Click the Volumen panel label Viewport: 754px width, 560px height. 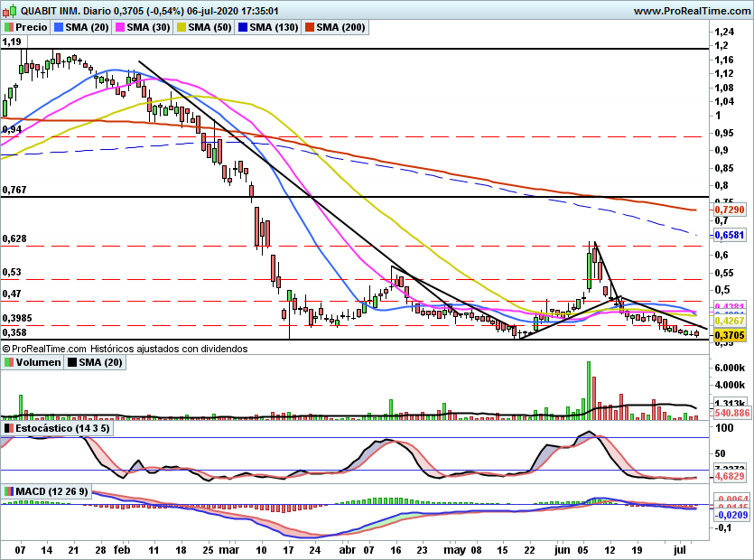pyautogui.click(x=38, y=362)
